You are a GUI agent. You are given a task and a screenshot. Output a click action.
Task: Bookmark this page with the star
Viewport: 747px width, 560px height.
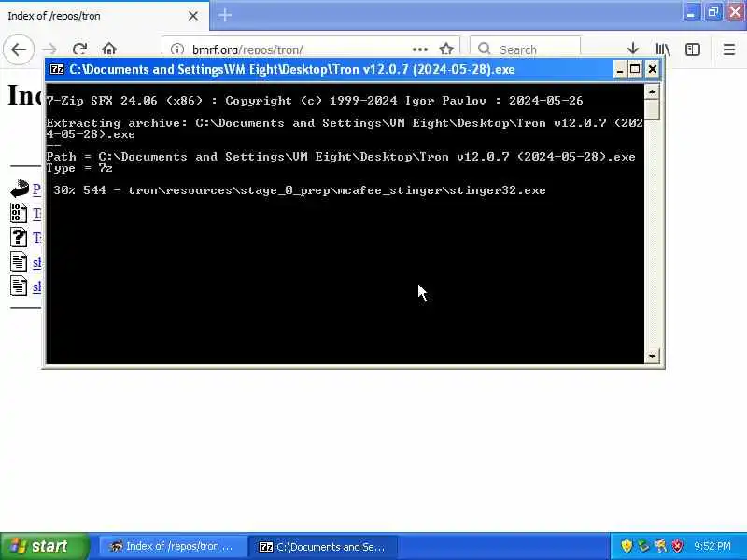point(446,49)
